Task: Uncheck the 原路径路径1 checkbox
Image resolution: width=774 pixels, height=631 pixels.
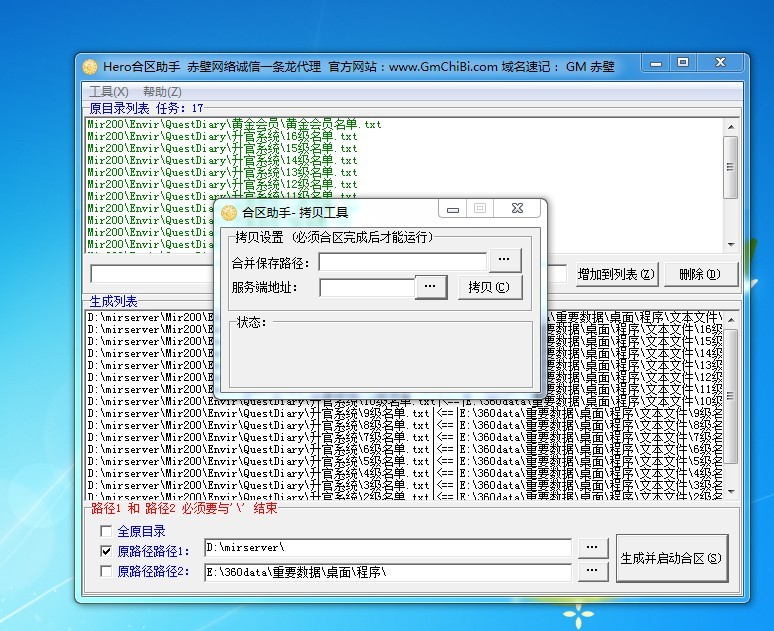Action: point(107,551)
